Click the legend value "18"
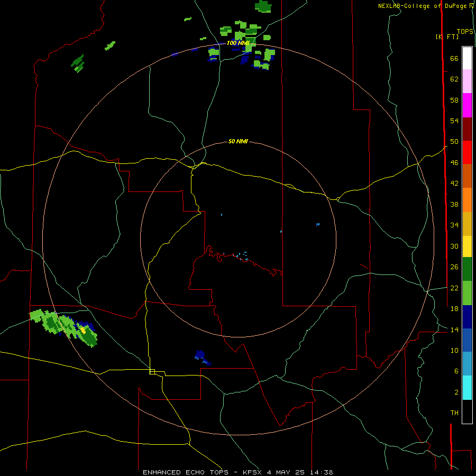The width and height of the screenshot is (476, 476). pyautogui.click(x=454, y=309)
